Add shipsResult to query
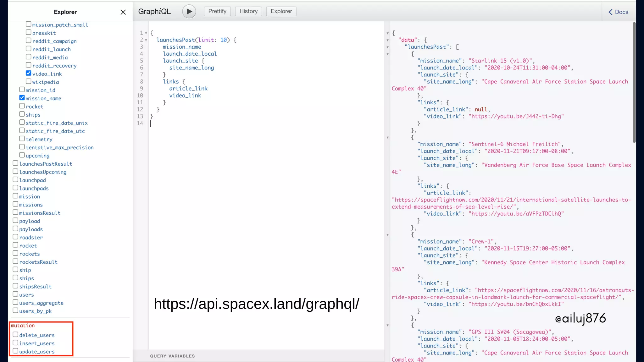The image size is (644, 362). tap(15, 286)
